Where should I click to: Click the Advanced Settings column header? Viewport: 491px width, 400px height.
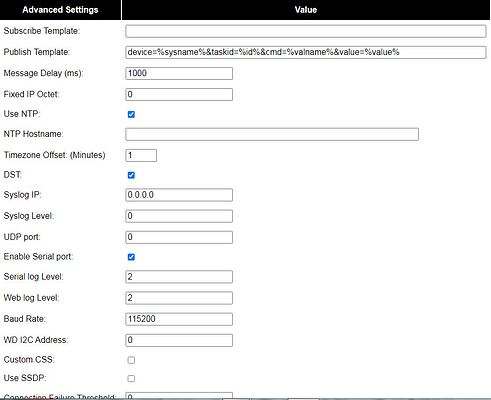point(60,10)
